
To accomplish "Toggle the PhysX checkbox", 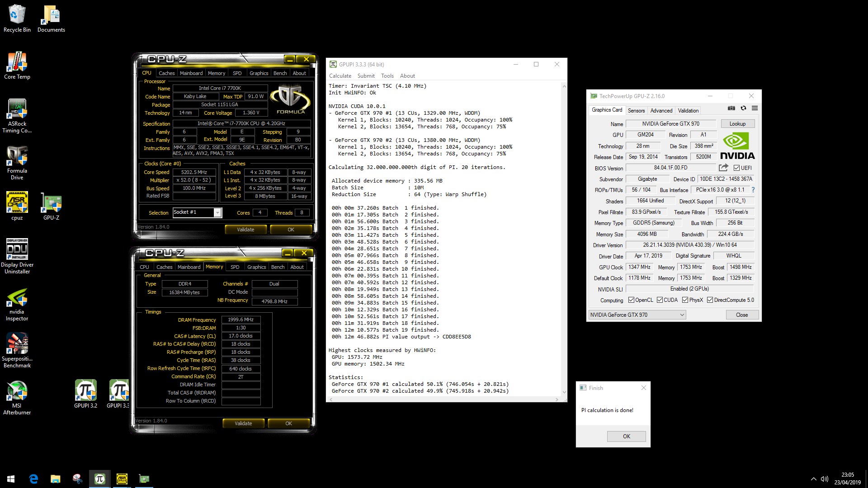I will [x=685, y=300].
